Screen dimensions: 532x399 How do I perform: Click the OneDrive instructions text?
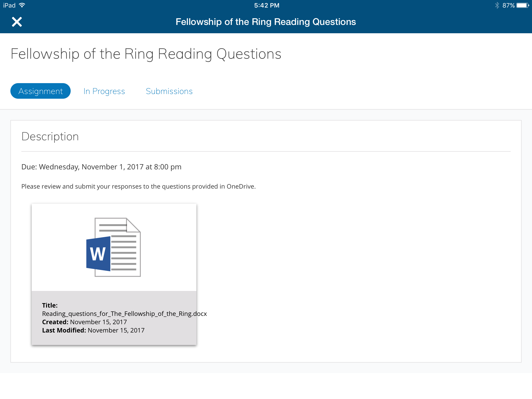tap(138, 187)
